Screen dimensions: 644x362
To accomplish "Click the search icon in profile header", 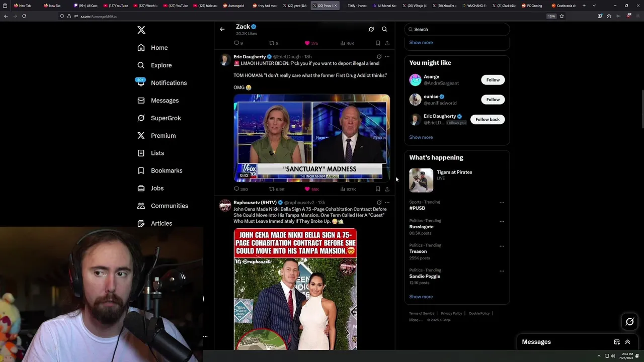I will point(384,29).
